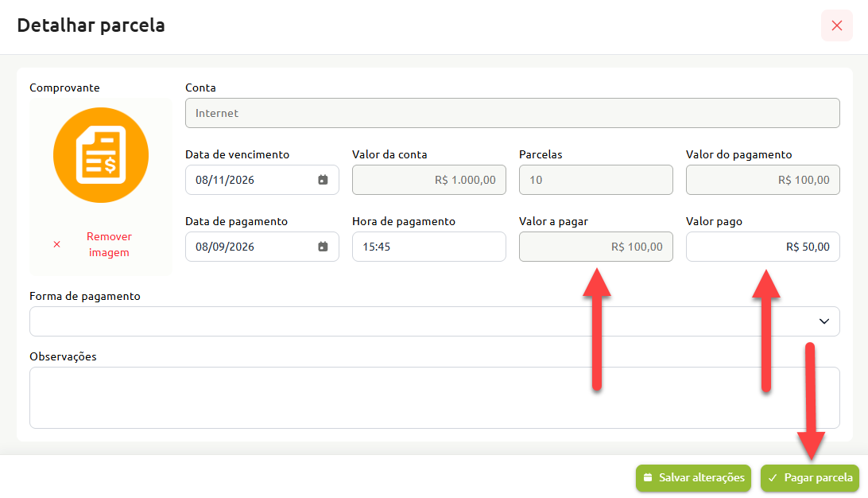Click the Data de vencimento label
Viewport: 868px width, 498px height.
click(x=238, y=154)
